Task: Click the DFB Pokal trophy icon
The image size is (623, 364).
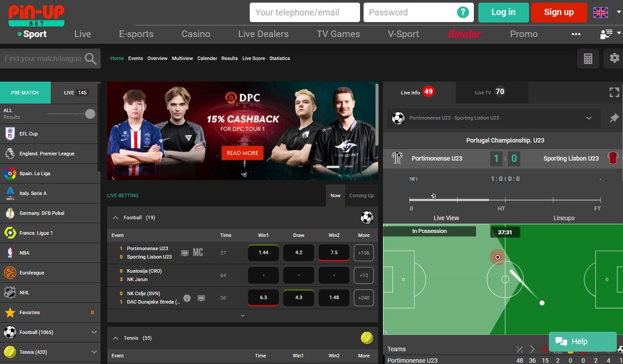Action: 10,213
